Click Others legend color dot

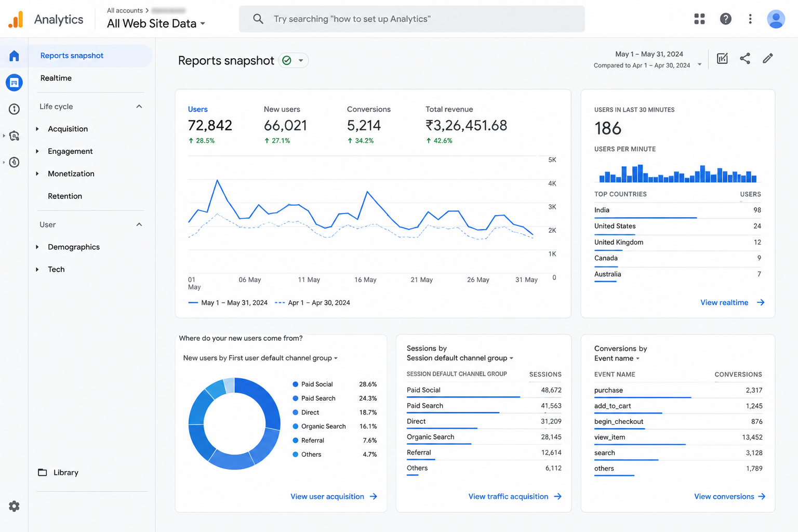click(x=296, y=455)
